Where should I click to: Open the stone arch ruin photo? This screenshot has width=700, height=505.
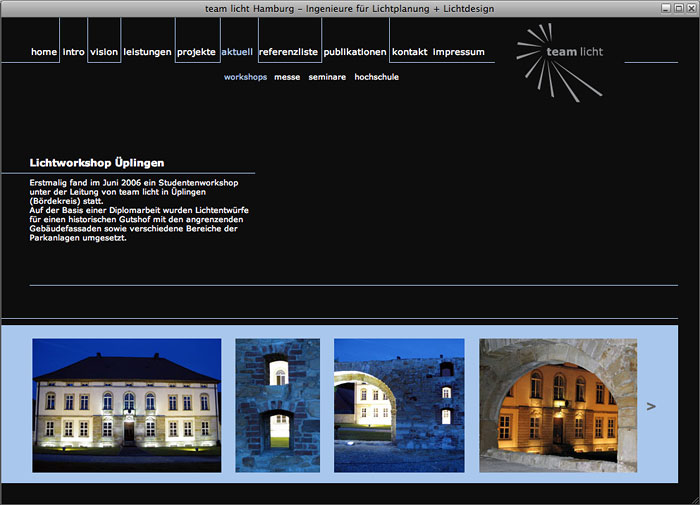399,405
